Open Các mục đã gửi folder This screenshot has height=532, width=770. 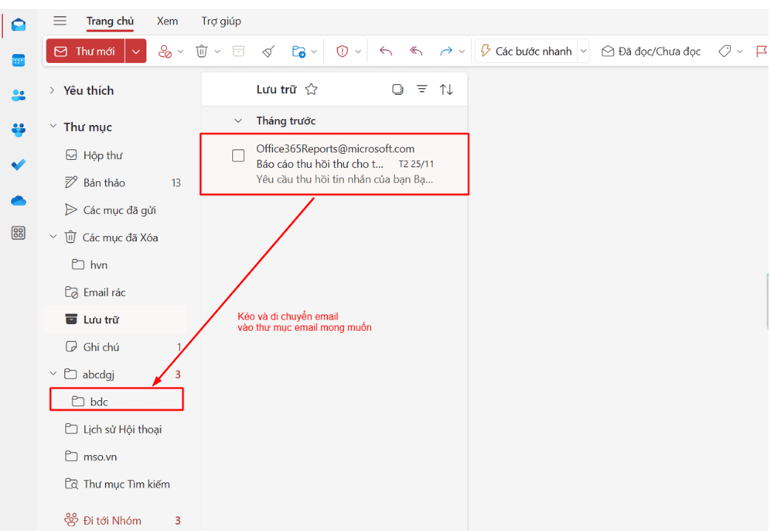click(x=116, y=210)
